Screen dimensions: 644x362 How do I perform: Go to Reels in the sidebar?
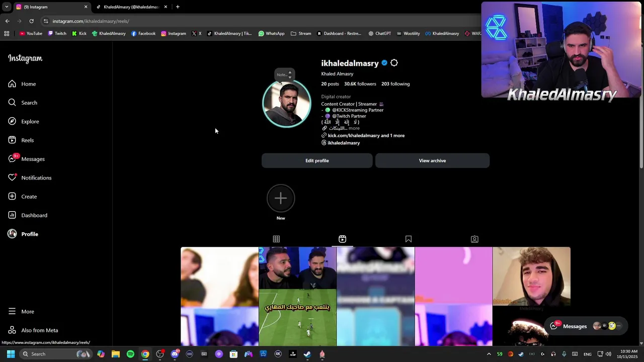tap(21, 140)
